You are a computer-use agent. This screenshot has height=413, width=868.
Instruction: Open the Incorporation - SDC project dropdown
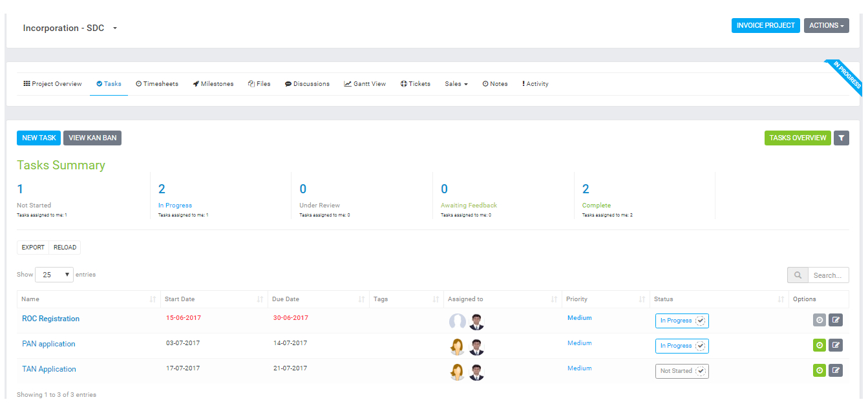[115, 28]
